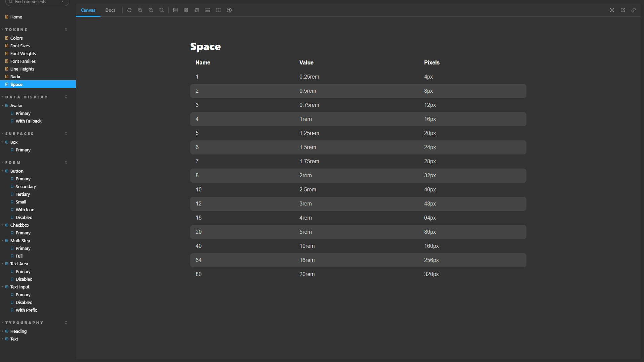Toggle the grid overlay icon
The image size is (644, 362).
(x=186, y=10)
